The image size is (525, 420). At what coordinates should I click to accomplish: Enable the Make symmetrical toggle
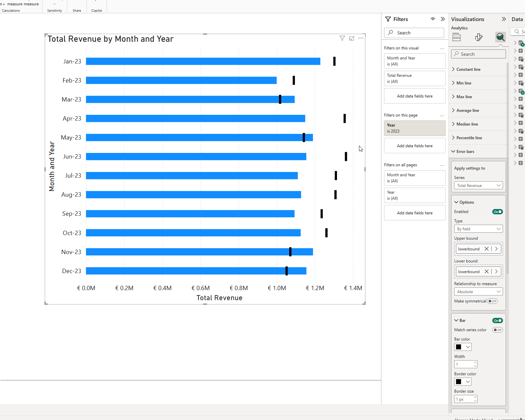492,301
